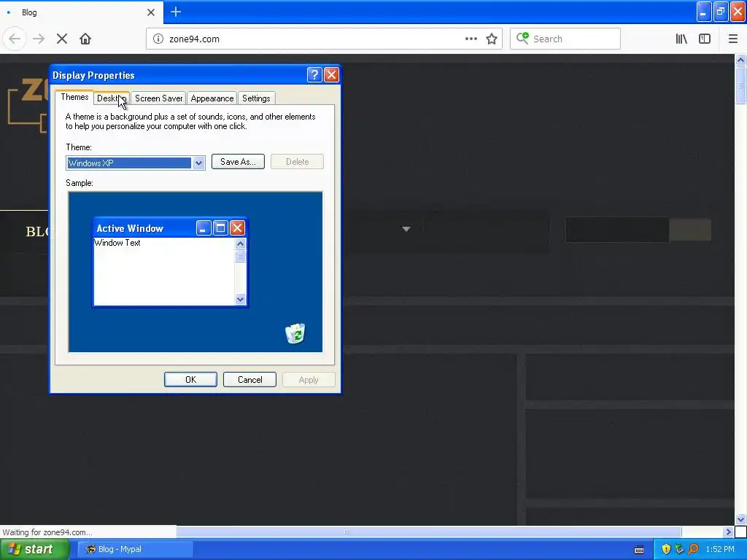Open the Settings tab
Image resolution: width=747 pixels, height=560 pixels.
pos(256,98)
